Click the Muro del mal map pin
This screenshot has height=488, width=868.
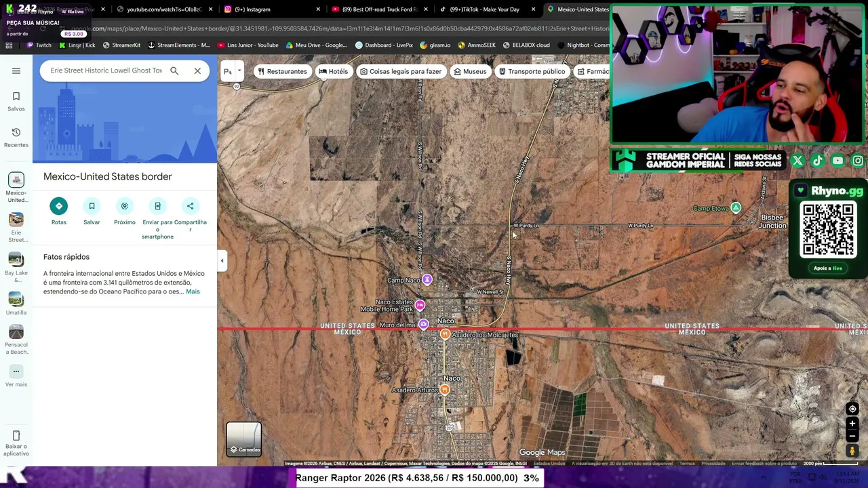pyautogui.click(x=424, y=325)
